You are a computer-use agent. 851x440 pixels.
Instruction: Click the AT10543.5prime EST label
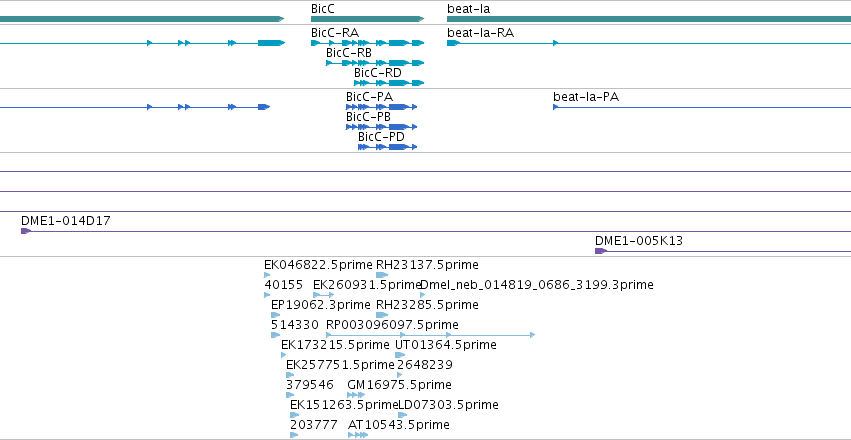pos(399,425)
